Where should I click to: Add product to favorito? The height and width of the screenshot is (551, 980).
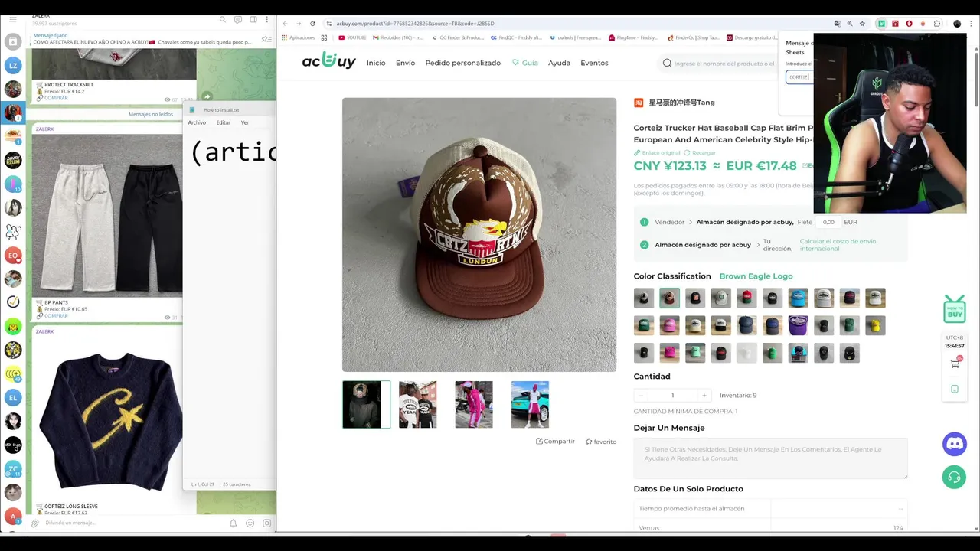[600, 442]
